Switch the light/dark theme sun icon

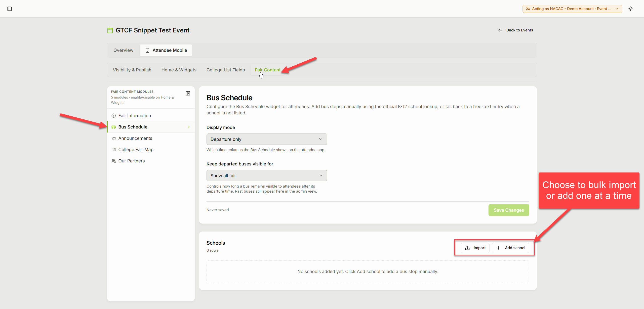[630, 9]
